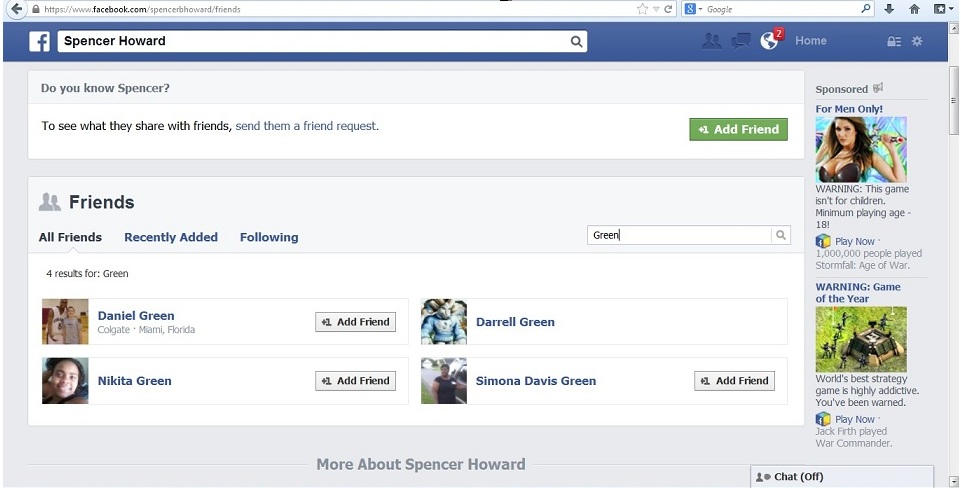Image resolution: width=961 pixels, height=488 pixels.
Task: Add Simona Davis Green as friend
Action: point(734,381)
